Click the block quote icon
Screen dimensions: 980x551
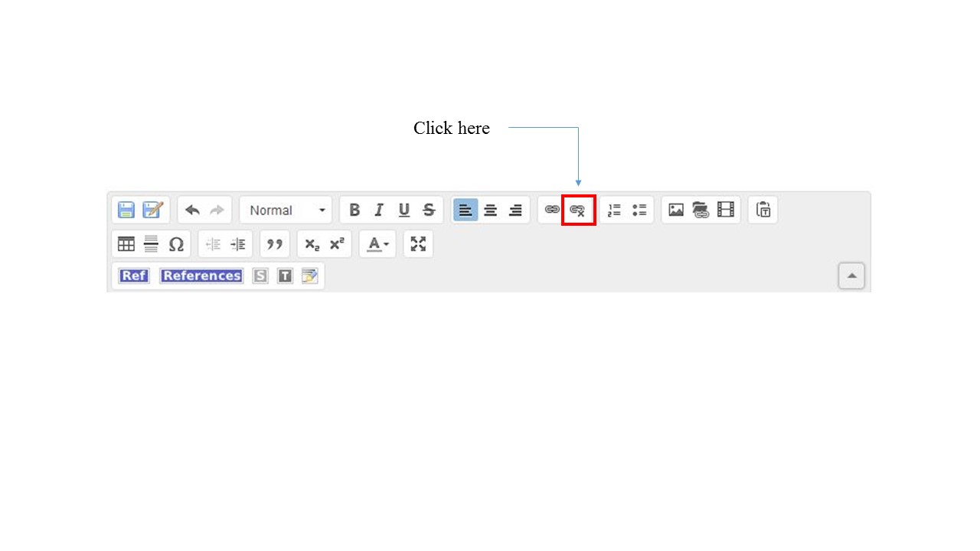click(x=275, y=244)
